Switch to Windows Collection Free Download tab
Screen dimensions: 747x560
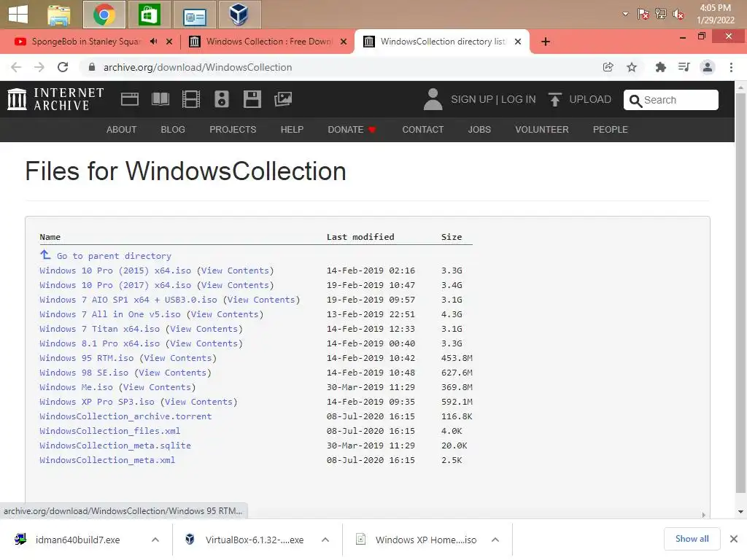[268, 42]
